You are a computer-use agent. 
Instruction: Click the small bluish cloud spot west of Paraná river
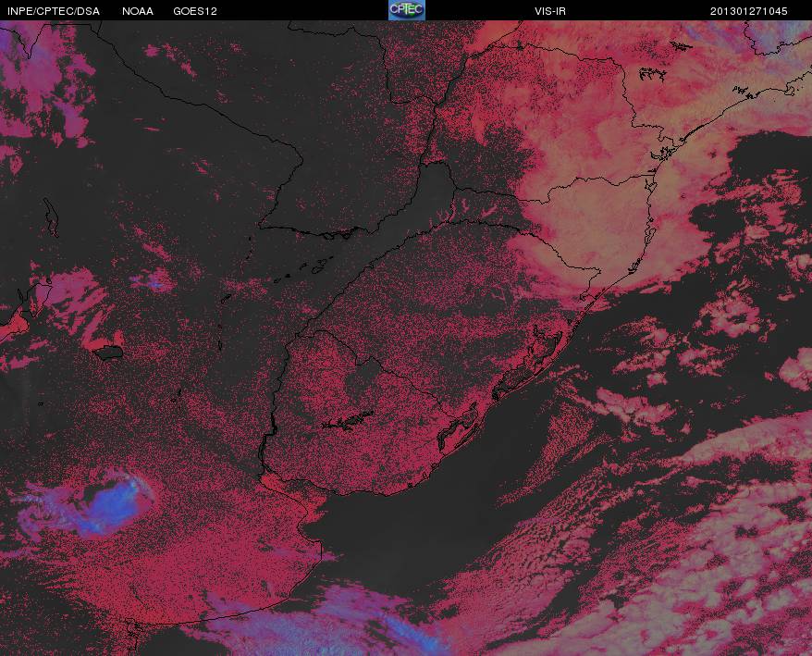153,281
